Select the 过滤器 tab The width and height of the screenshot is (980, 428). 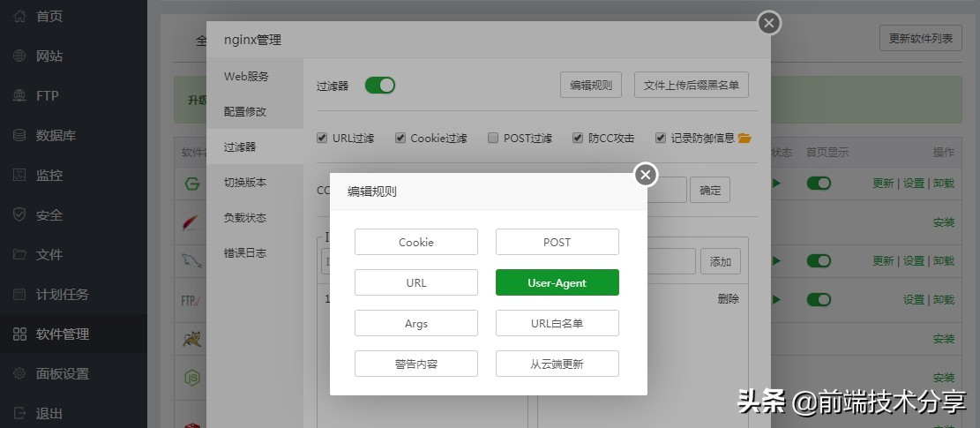[x=255, y=146]
